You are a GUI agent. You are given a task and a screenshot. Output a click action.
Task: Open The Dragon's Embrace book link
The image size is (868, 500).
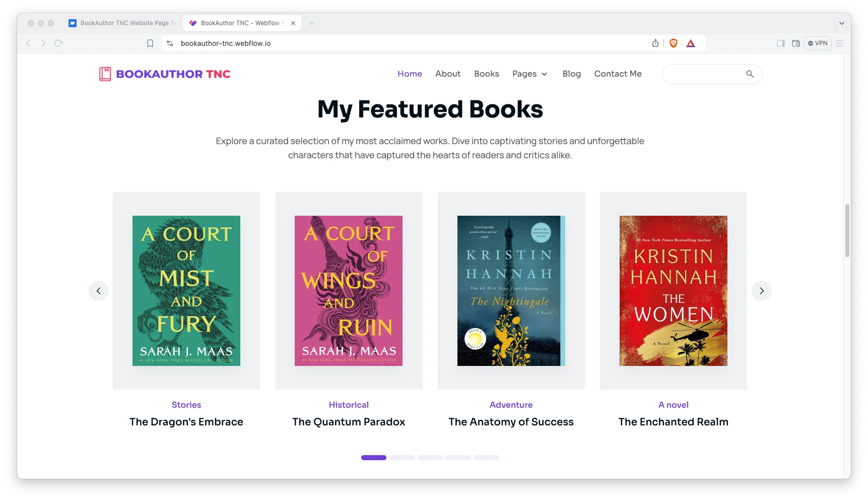186,422
